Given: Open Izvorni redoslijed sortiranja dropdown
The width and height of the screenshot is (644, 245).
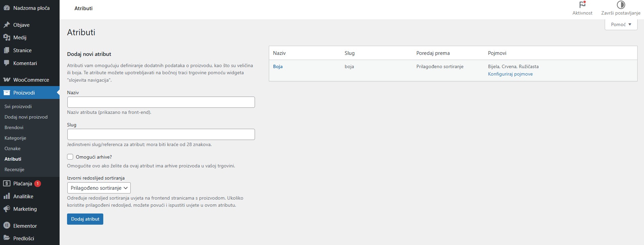Looking at the screenshot, I should (99, 188).
